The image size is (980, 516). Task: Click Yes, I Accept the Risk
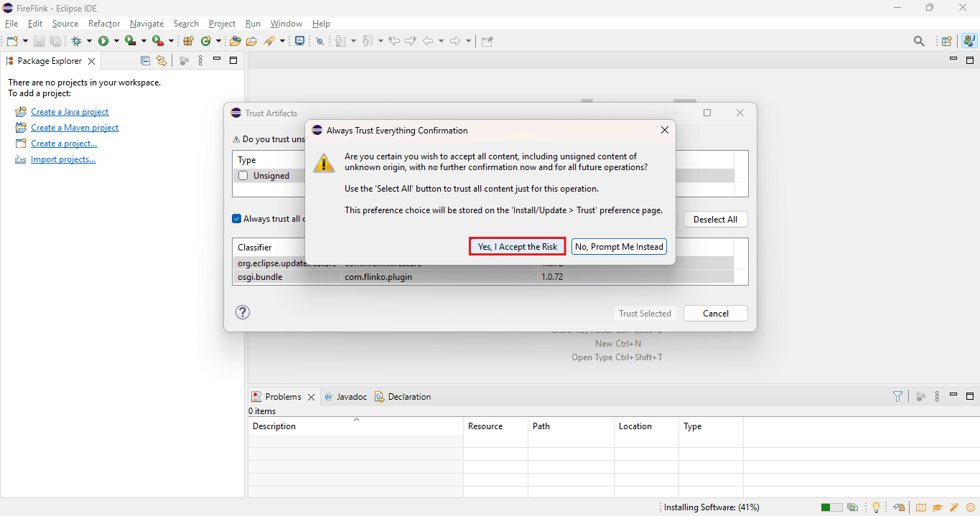pyautogui.click(x=518, y=247)
